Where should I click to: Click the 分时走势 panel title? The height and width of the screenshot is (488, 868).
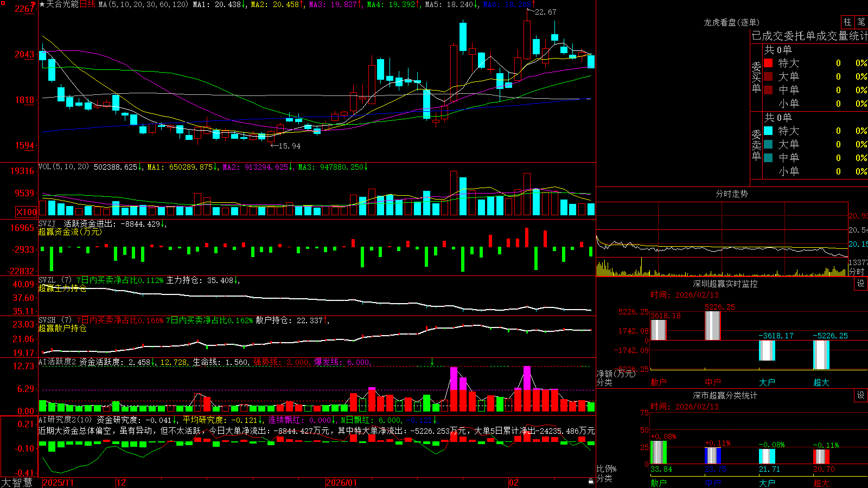[x=731, y=194]
